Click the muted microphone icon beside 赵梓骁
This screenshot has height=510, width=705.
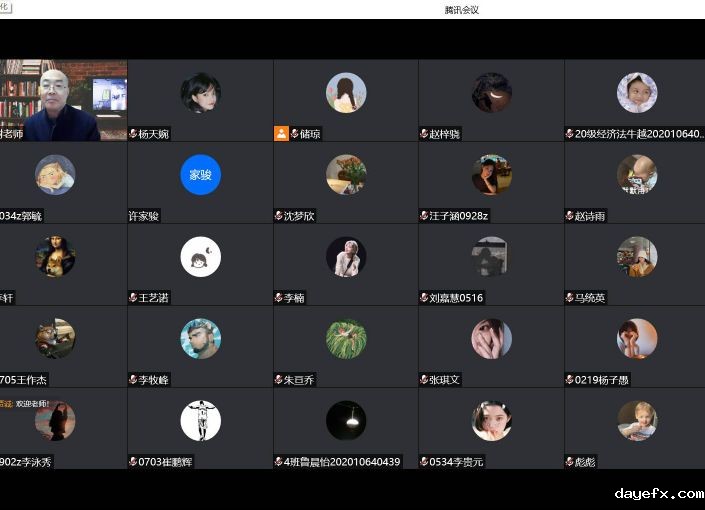(x=424, y=134)
